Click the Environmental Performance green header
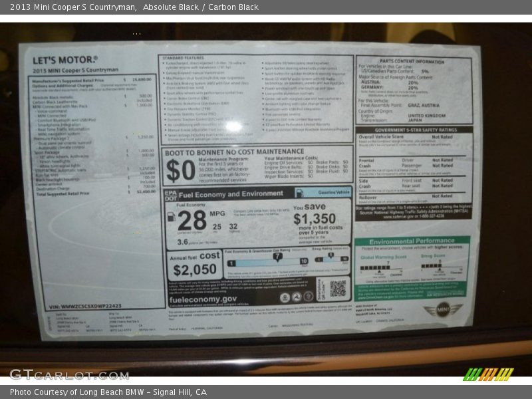 [x=412, y=241]
